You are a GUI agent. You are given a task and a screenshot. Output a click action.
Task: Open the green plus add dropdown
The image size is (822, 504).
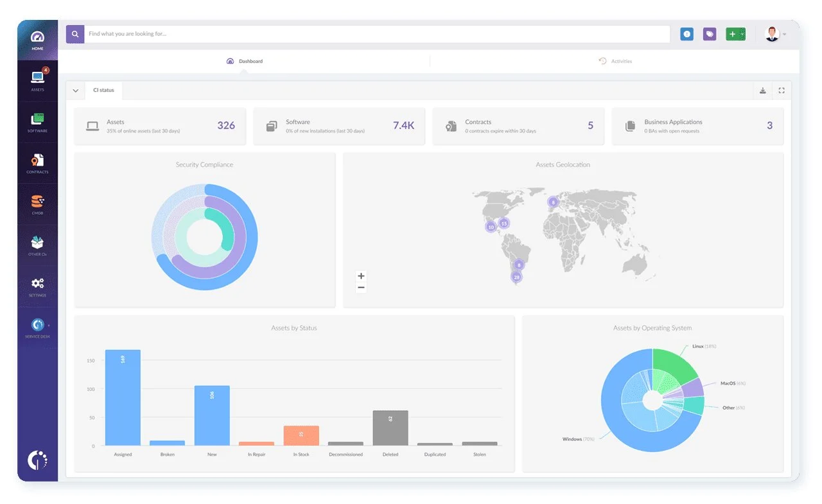point(735,34)
